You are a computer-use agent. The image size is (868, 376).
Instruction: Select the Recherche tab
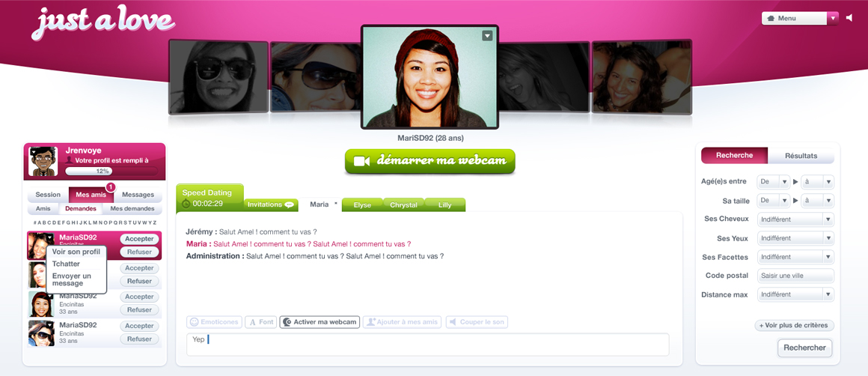pos(735,156)
